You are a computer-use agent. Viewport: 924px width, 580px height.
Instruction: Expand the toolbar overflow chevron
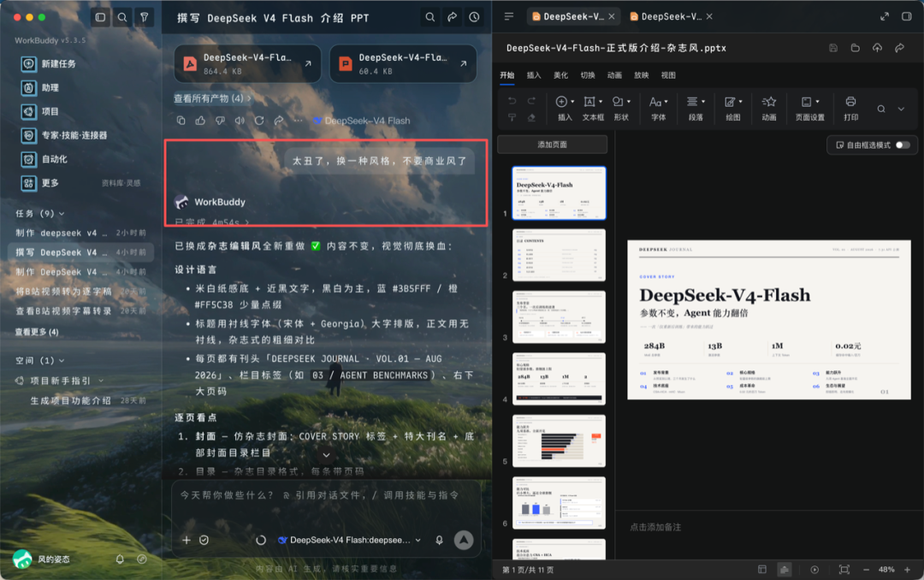point(901,109)
